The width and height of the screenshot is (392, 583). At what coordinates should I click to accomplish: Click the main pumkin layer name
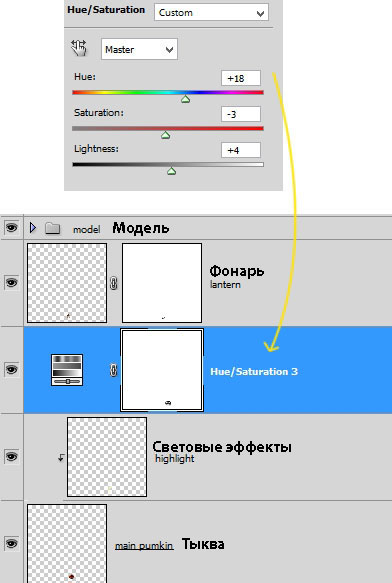click(x=144, y=546)
